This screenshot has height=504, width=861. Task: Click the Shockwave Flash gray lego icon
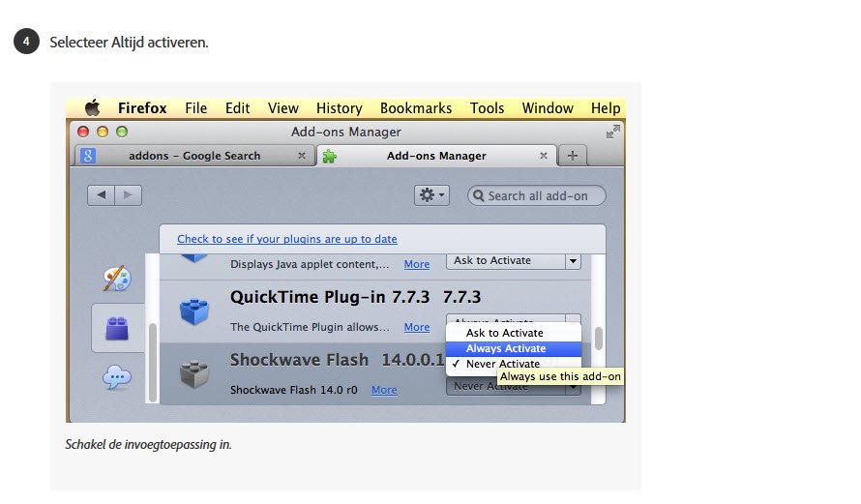(194, 374)
